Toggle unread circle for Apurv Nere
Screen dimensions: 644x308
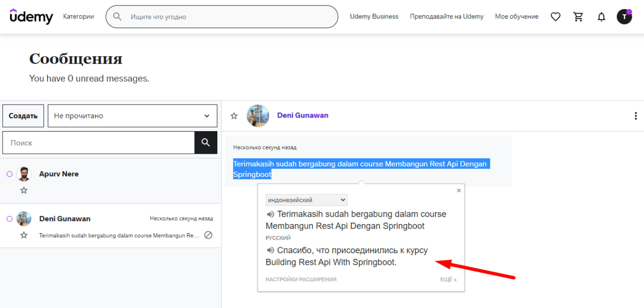(9, 174)
